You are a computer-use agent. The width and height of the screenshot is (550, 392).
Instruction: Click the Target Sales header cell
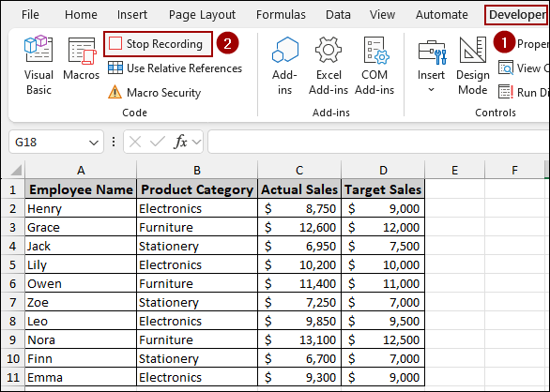(x=383, y=189)
